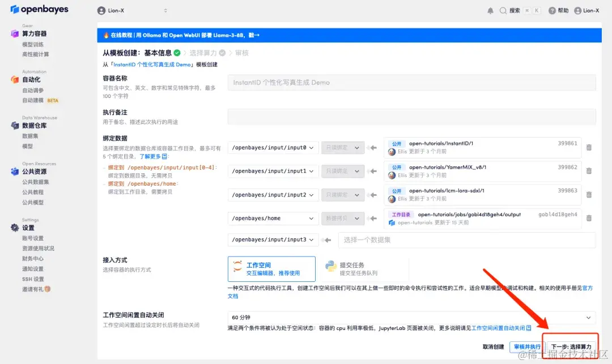
Task: Open the 60 分钟 idle timeout dropdown
Action: pos(412,318)
